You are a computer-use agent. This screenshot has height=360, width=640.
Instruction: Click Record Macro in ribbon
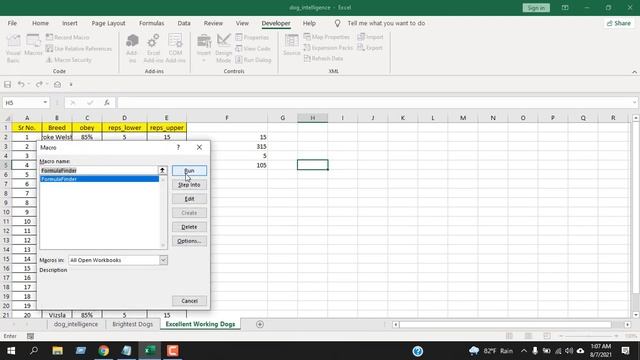click(67, 37)
